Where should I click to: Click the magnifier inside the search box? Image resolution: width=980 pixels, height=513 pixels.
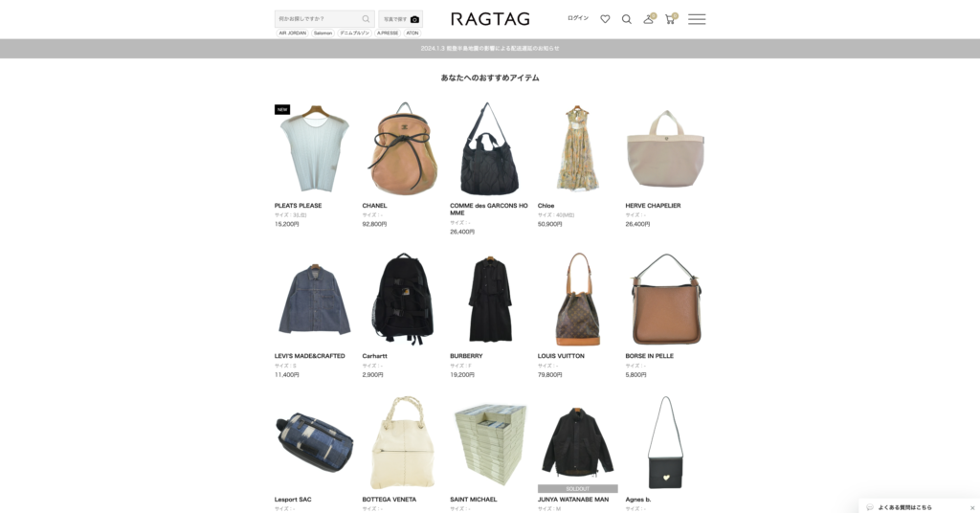click(x=366, y=19)
